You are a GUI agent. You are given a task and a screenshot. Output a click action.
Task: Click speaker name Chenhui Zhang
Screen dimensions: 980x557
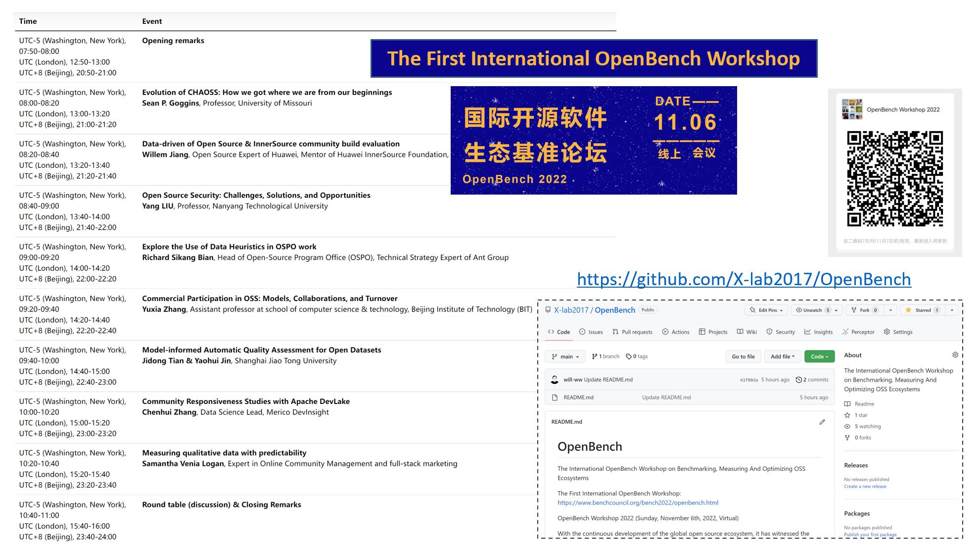[x=169, y=412]
